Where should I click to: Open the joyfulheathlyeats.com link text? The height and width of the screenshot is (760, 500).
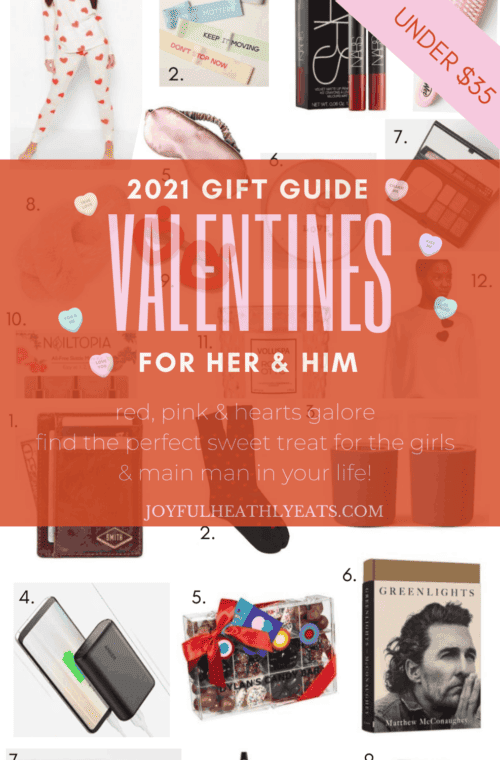(264, 511)
